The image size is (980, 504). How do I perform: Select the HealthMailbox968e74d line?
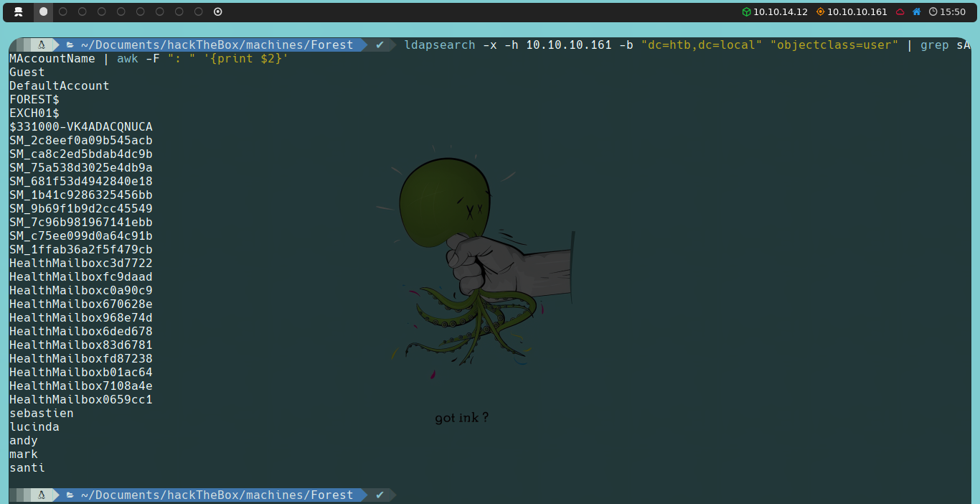pyautogui.click(x=81, y=317)
